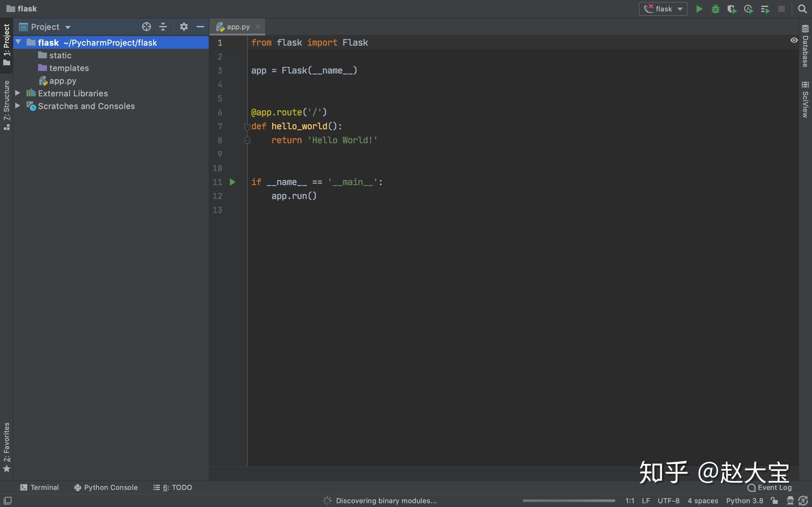
Task: Open Project panel settings gear
Action: pyautogui.click(x=184, y=27)
